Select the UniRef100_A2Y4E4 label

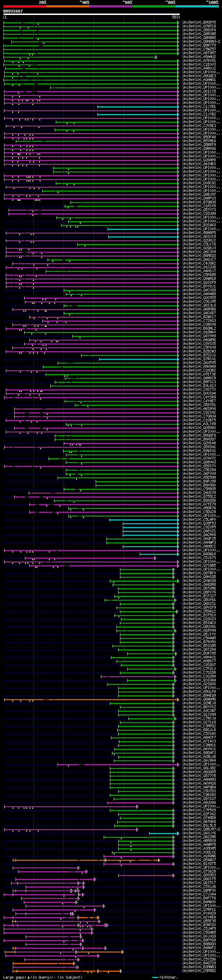[199, 917]
